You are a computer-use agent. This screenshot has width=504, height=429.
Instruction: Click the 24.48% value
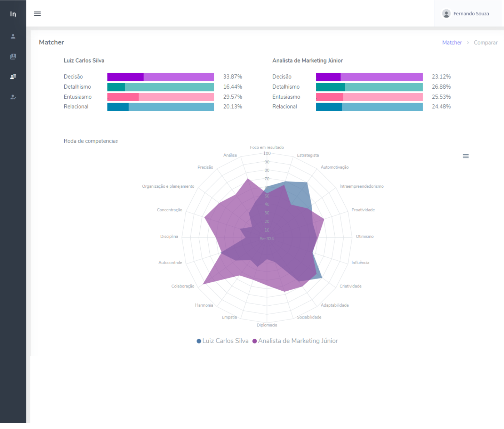441,107
